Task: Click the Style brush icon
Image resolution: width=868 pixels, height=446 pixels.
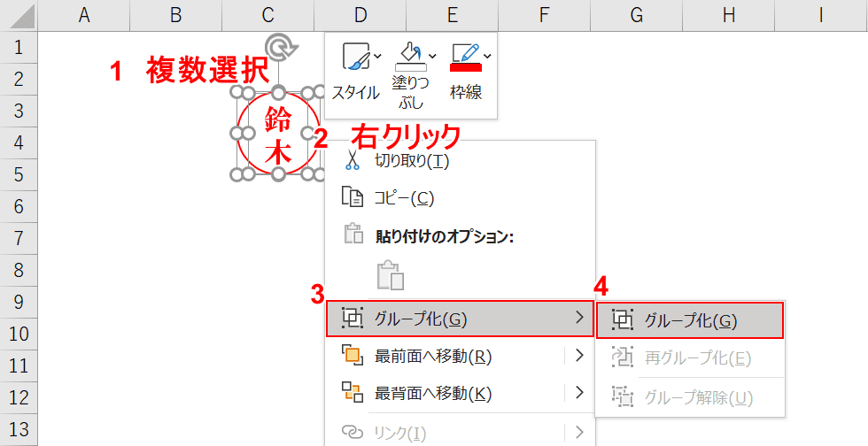Action: coord(354,57)
